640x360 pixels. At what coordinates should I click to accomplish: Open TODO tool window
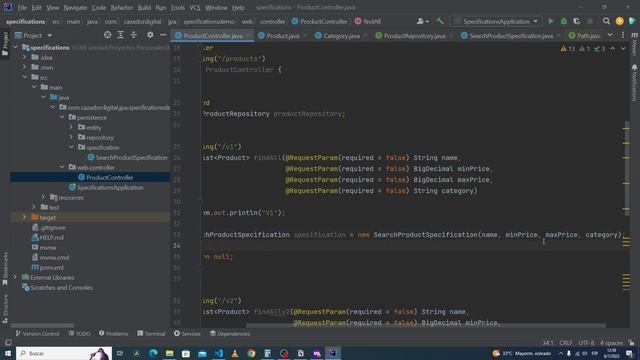(x=80, y=333)
